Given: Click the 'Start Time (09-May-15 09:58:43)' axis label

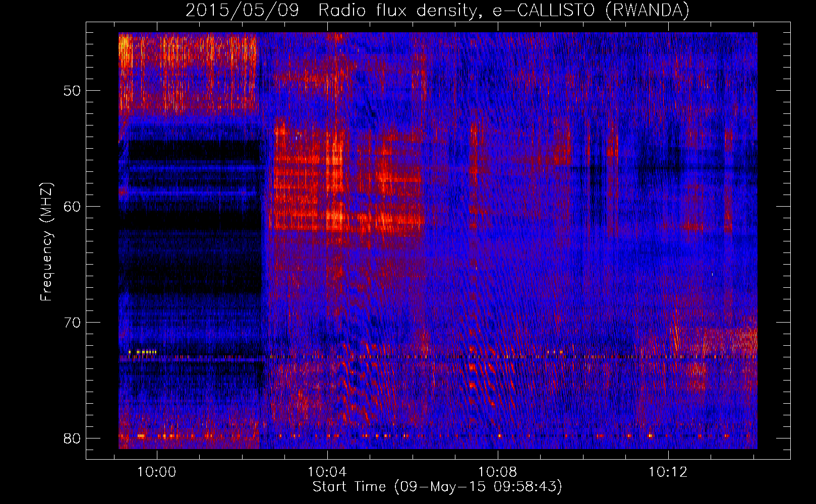Looking at the screenshot, I should coord(437,487).
